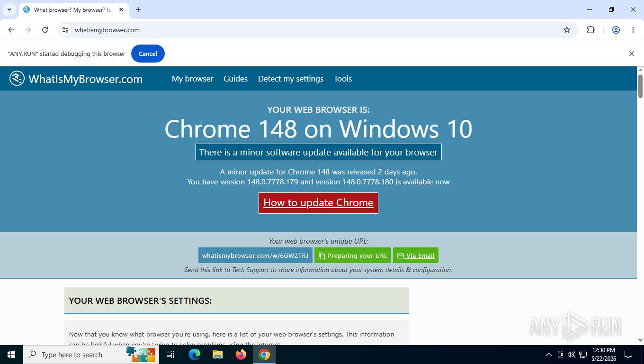This screenshot has width=644, height=364.
Task: Click the WhatIsMyBrowser.com logo
Action: 76,79
